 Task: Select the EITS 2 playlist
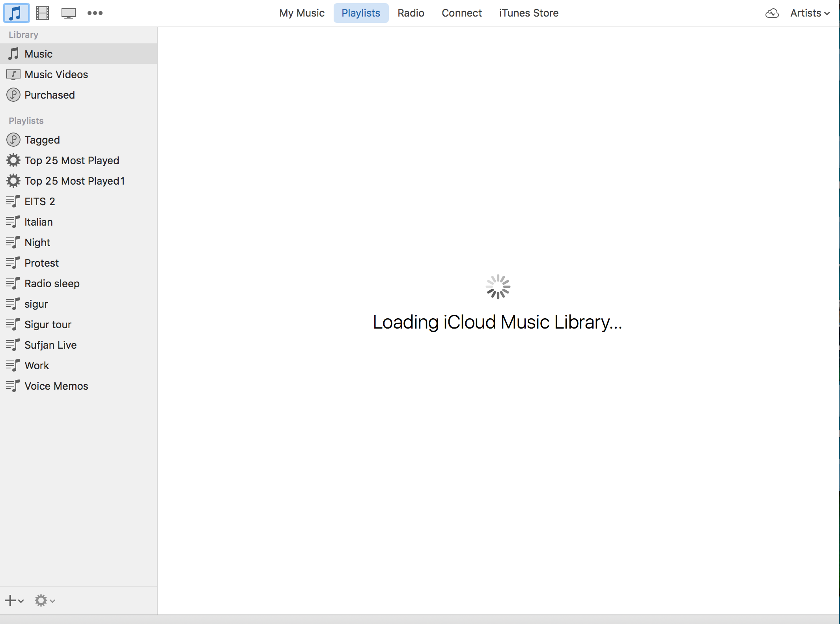point(78,201)
